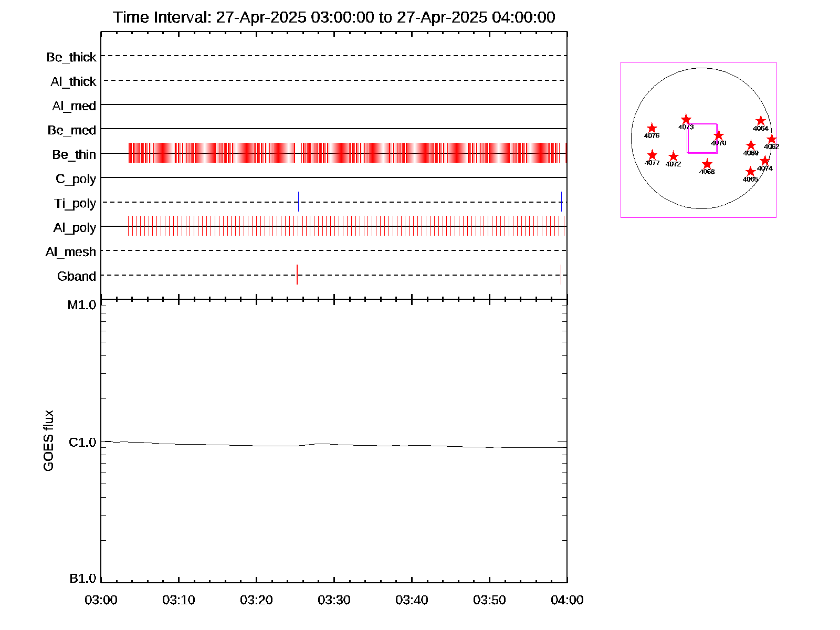Viewport: 840px width, 630px height.
Task: Click the plot title with the time interval
Action: pos(334,17)
